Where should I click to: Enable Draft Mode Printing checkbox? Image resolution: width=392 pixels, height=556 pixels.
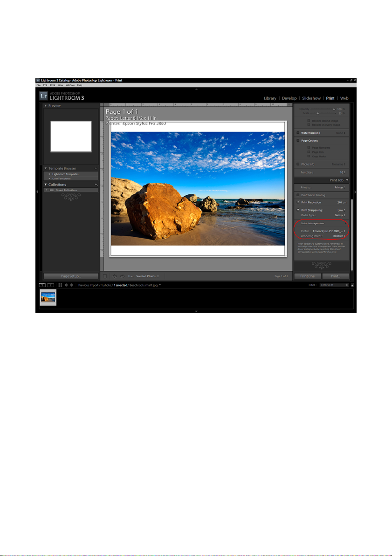point(298,195)
